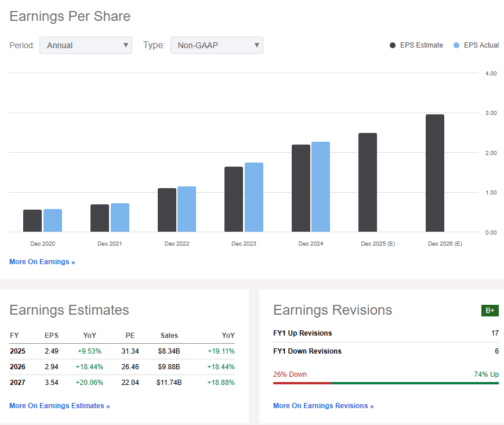Open More On Earnings Estimates link
Screen dimensions: 504x425
coord(59,405)
